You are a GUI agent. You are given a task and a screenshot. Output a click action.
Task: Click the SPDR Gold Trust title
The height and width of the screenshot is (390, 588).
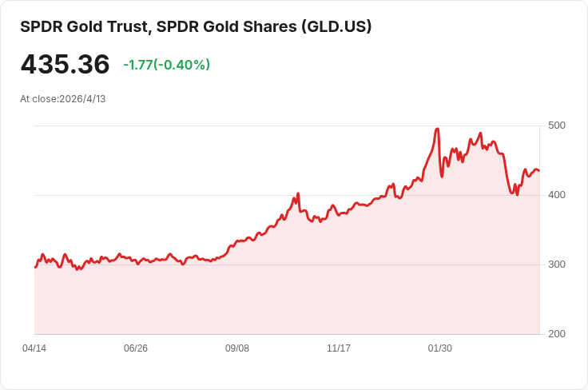point(196,26)
